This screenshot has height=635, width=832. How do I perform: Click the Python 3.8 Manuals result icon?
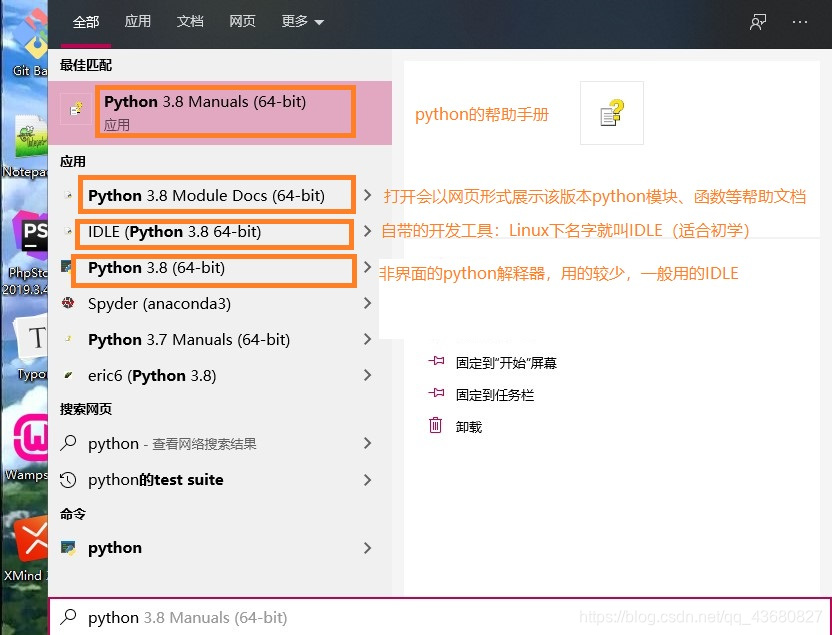pyautogui.click(x=76, y=109)
